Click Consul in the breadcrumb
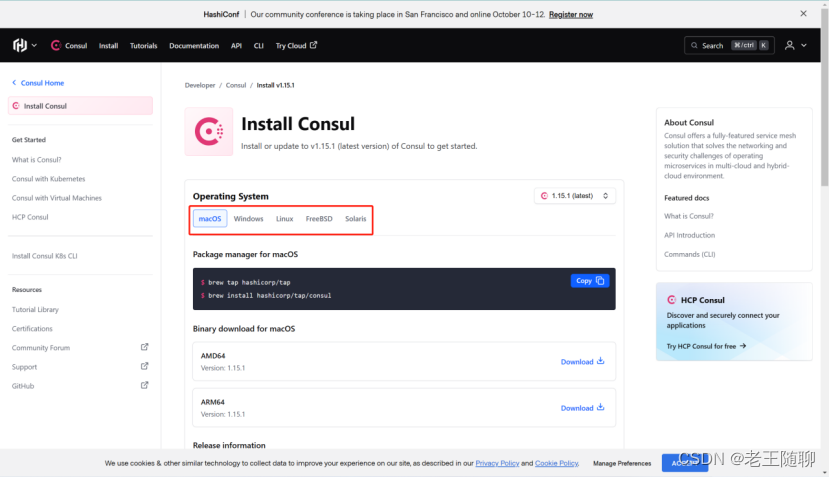The width and height of the screenshot is (830, 477). point(236,85)
